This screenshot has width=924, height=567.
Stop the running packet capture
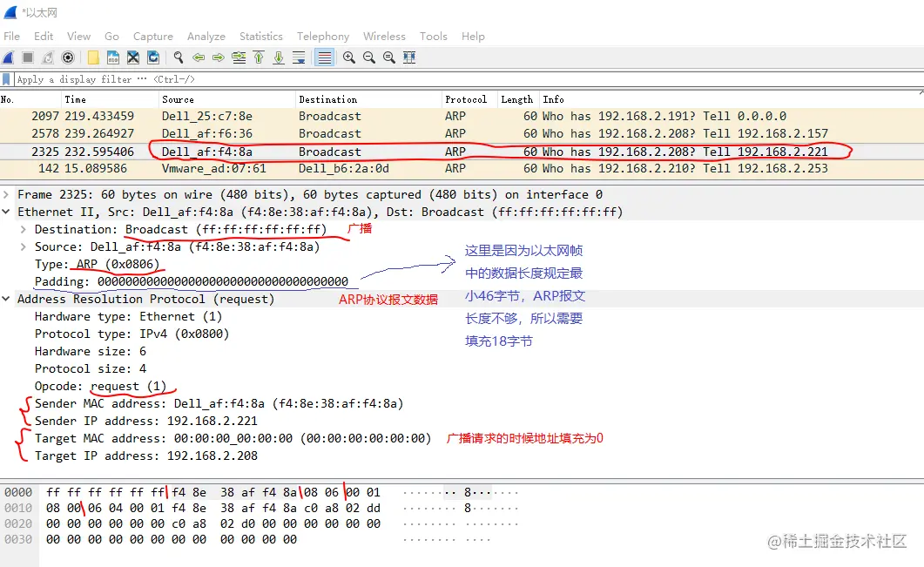(28, 57)
